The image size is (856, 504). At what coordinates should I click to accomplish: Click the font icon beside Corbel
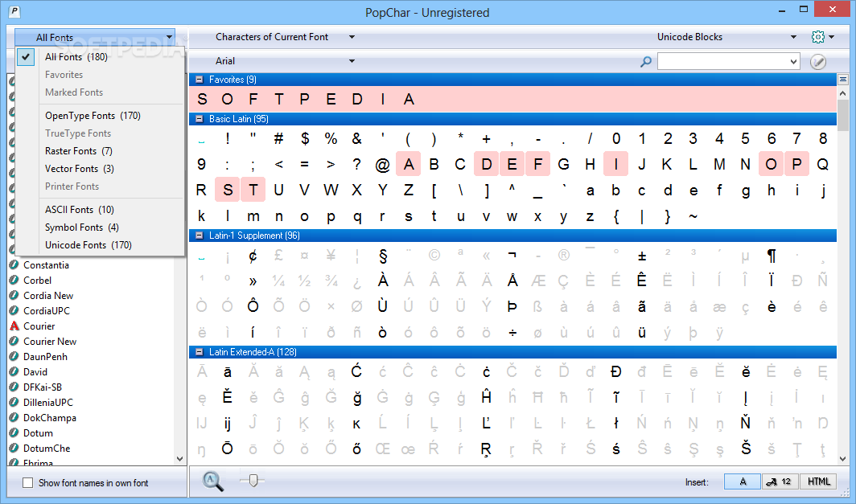click(14, 281)
